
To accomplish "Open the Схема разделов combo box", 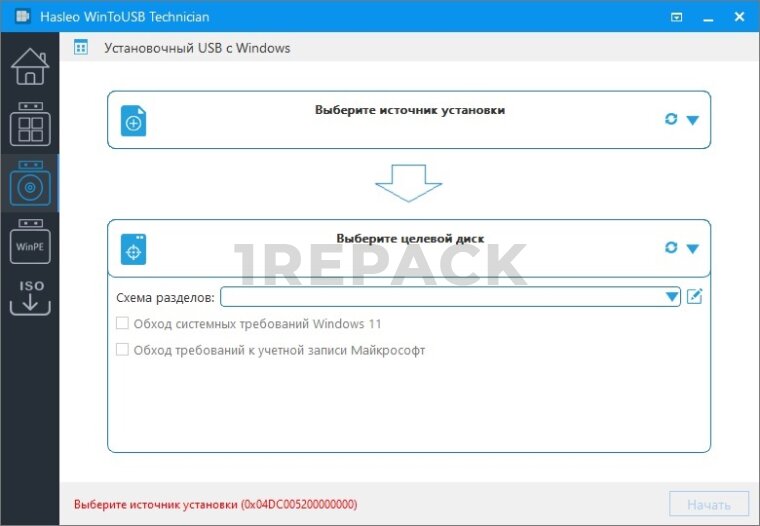I will [x=450, y=297].
